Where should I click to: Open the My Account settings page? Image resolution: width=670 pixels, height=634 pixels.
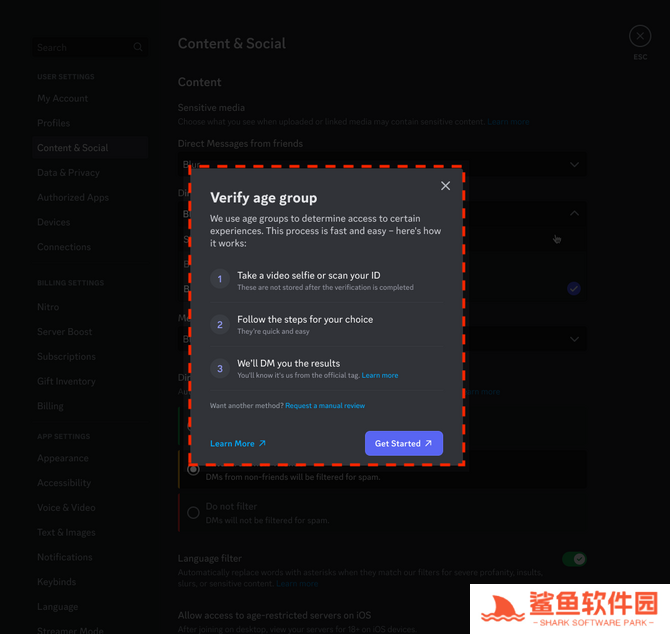[63, 98]
